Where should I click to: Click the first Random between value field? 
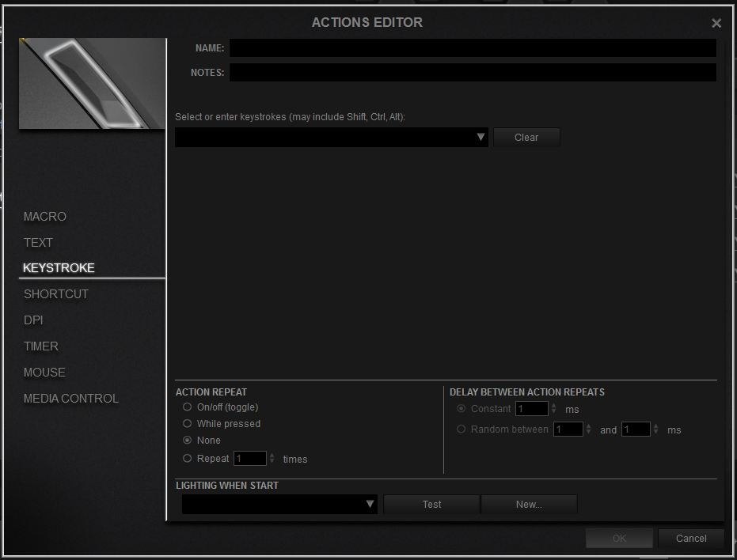click(x=568, y=429)
